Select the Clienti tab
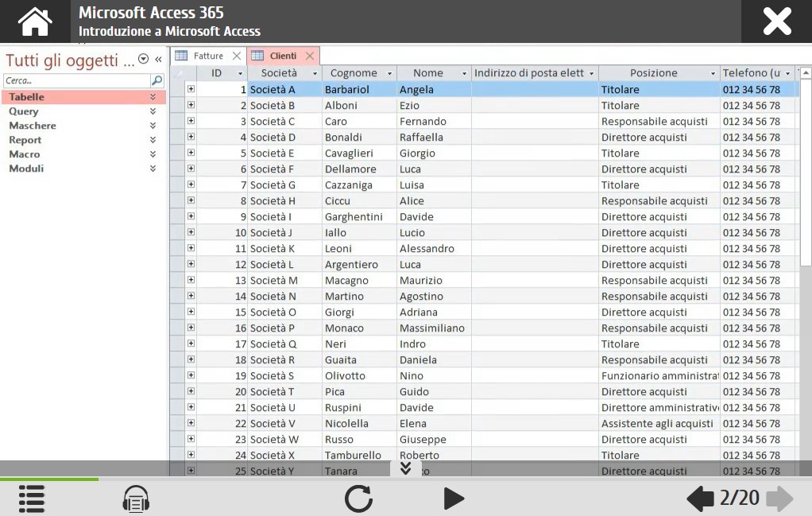 pos(283,56)
